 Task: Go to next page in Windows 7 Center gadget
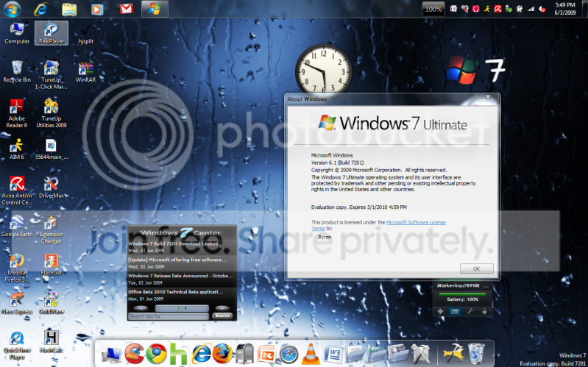(222, 308)
